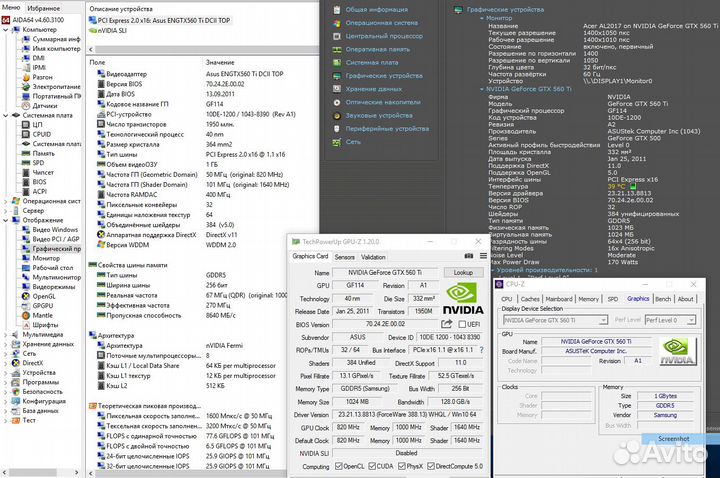Open the About tab in CPU-Z

tap(686, 299)
